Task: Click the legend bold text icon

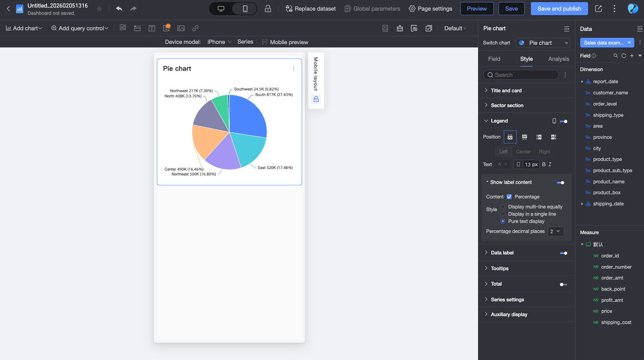Action: tap(544, 164)
